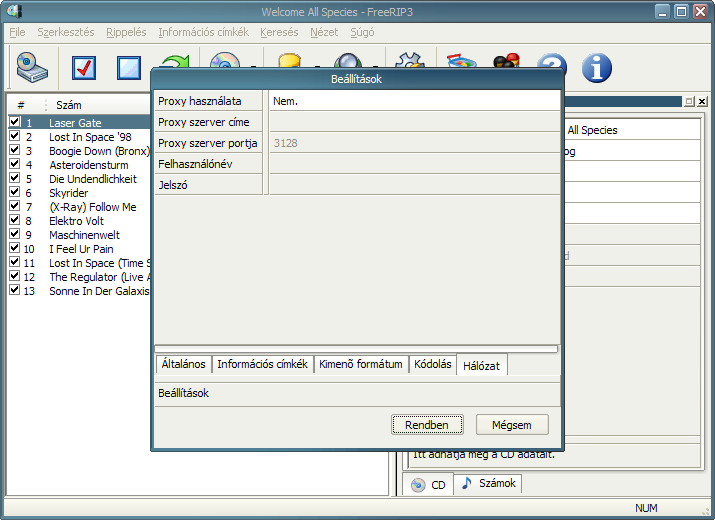Click the CD icon on the CD tab
The image size is (715, 520).
point(418,485)
